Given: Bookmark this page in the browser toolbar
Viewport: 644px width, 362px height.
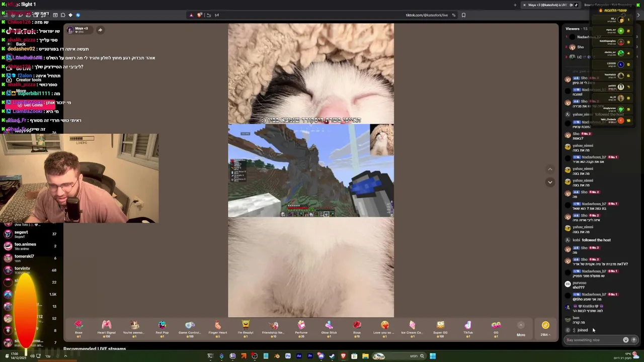Looking at the screenshot, I should tap(463, 15).
